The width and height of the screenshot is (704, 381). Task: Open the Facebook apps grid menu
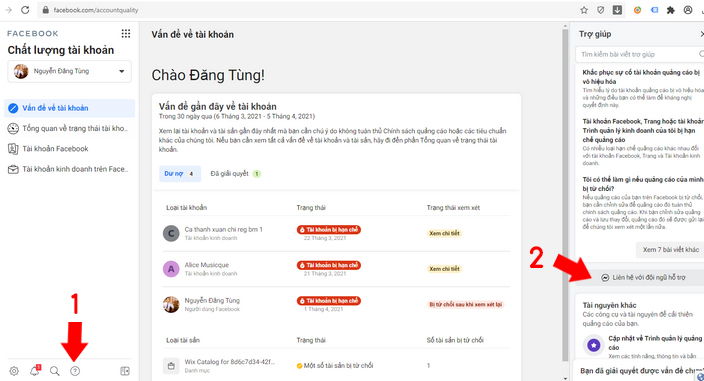tap(126, 34)
